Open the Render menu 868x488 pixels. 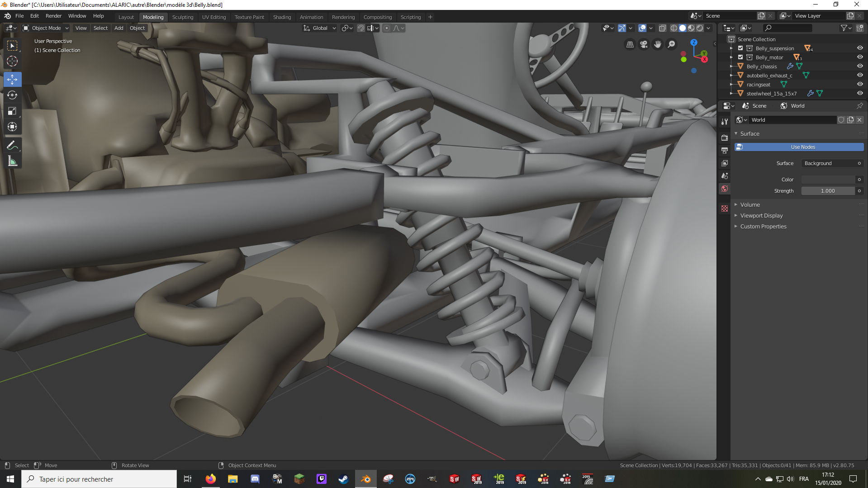pyautogui.click(x=53, y=16)
